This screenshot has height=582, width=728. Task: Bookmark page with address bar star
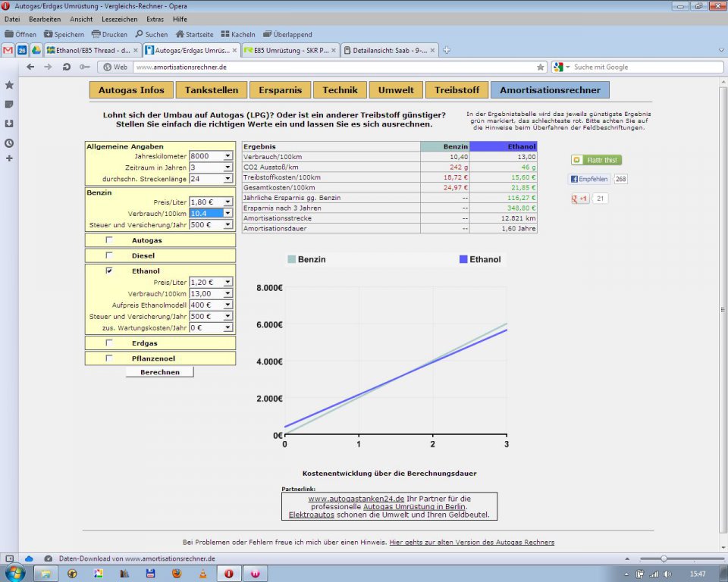pyautogui.click(x=541, y=67)
